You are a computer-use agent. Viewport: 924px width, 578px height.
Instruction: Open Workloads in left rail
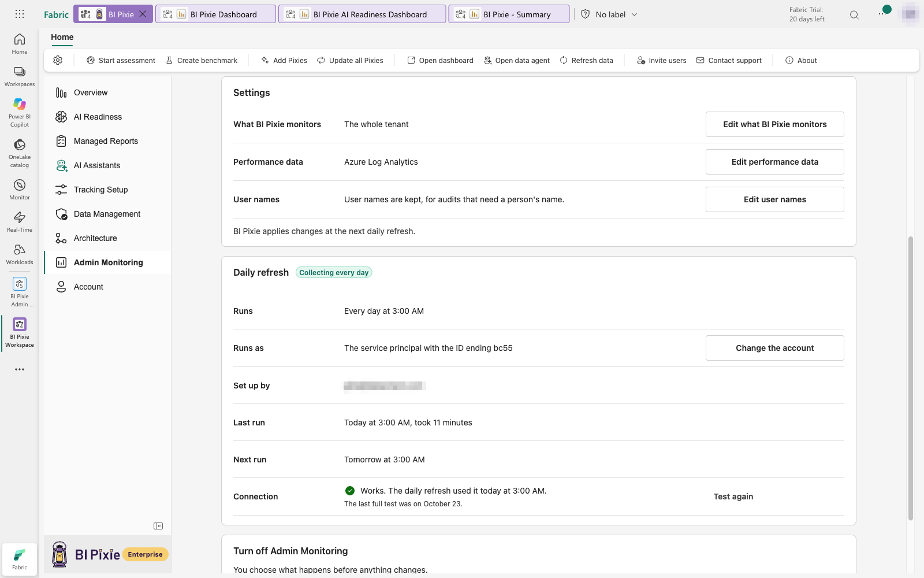(x=20, y=254)
